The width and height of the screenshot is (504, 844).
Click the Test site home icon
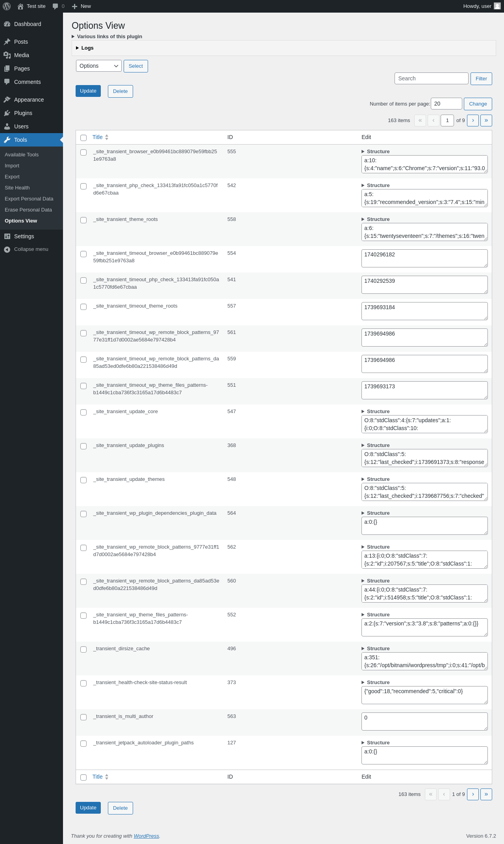(x=20, y=6)
